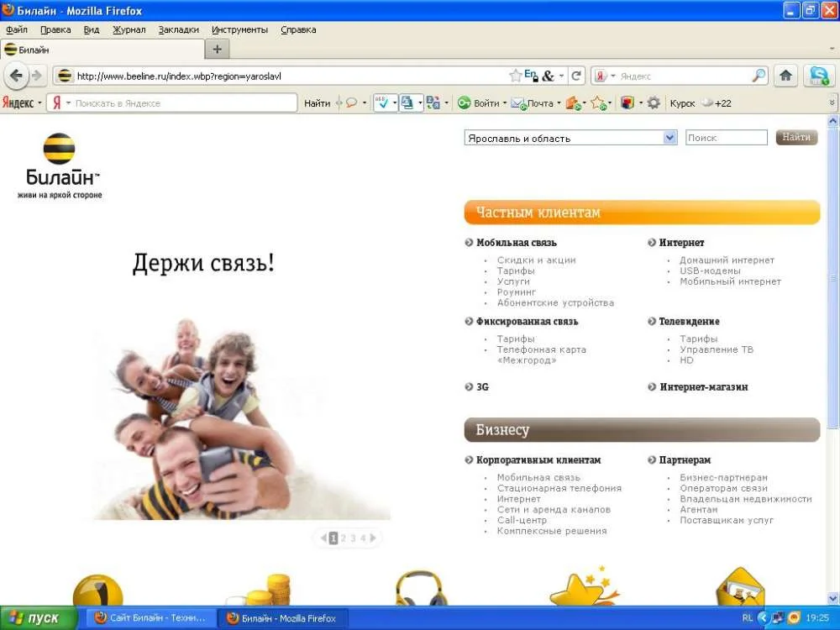
Task: Open the Скидки и акции link
Action: [x=536, y=260]
